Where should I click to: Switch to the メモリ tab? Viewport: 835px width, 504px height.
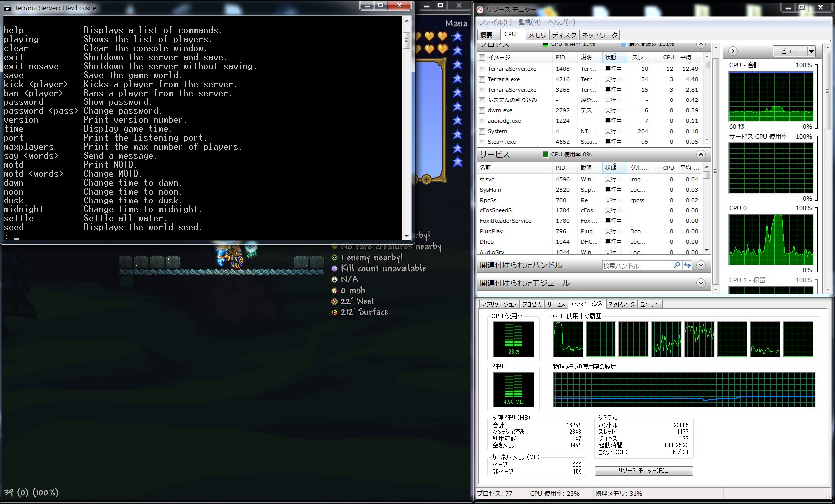pyautogui.click(x=537, y=35)
